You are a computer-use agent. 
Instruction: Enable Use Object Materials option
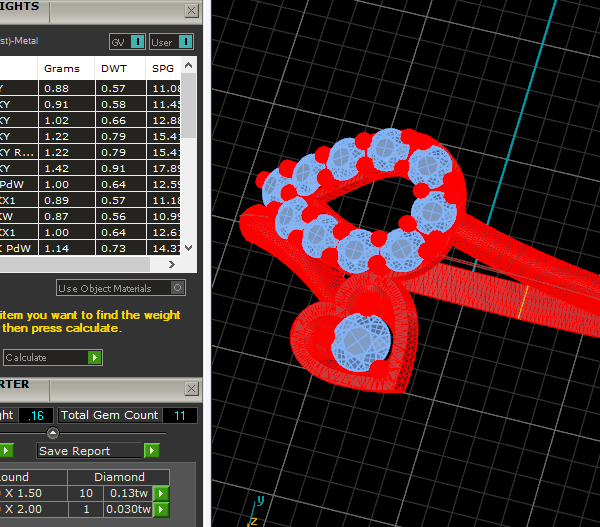177,288
